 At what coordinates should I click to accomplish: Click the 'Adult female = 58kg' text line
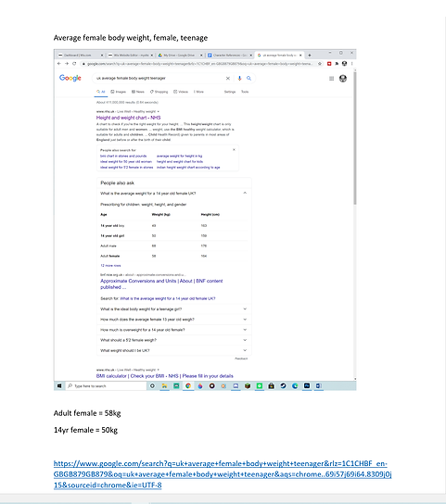[87, 413]
